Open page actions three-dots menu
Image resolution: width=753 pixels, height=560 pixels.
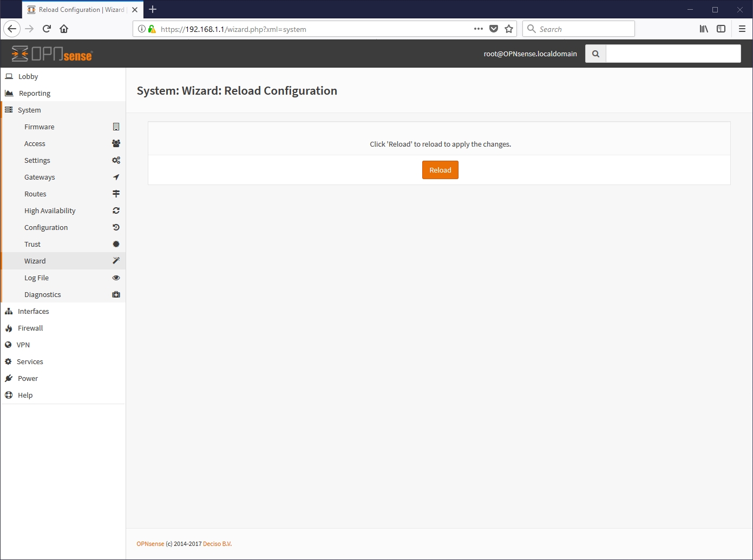click(478, 29)
